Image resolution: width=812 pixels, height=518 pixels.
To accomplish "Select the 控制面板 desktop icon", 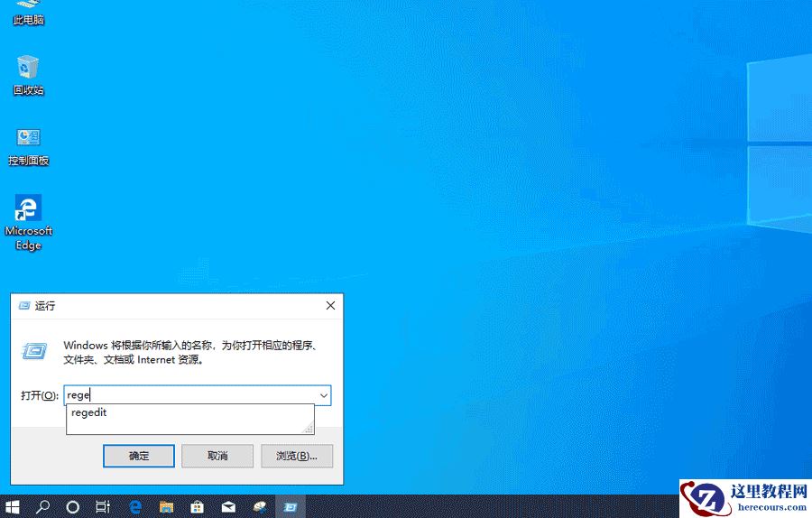I will 29,146.
